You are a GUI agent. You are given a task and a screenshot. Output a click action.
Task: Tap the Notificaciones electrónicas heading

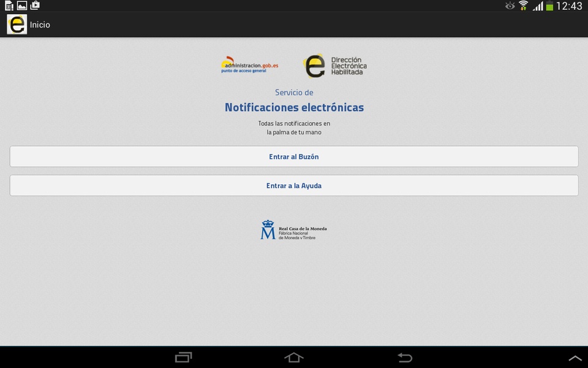294,107
